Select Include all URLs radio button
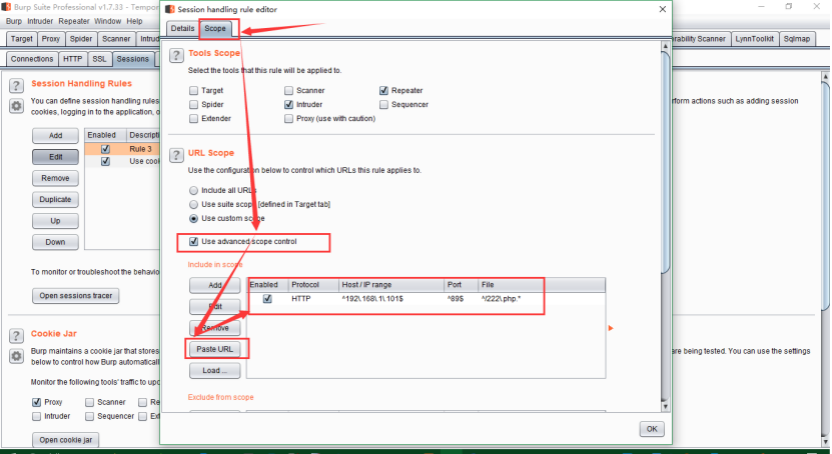This screenshot has width=832, height=454. [194, 190]
